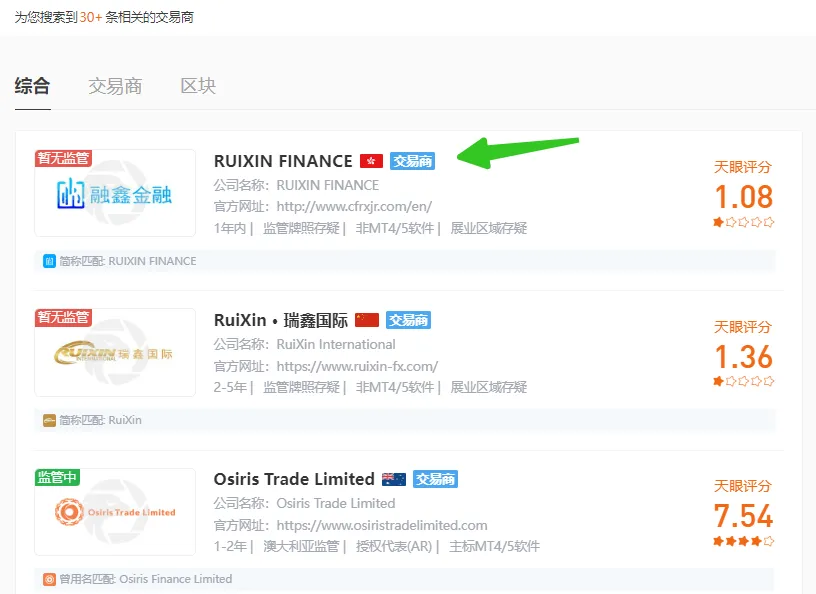
Task: Click the 1.08 score
Action: click(x=744, y=197)
